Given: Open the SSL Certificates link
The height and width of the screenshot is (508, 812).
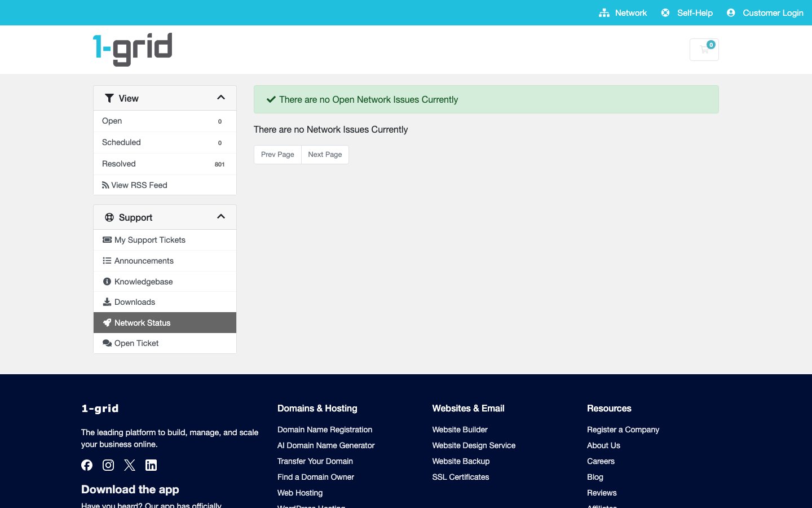Looking at the screenshot, I should coord(461,477).
